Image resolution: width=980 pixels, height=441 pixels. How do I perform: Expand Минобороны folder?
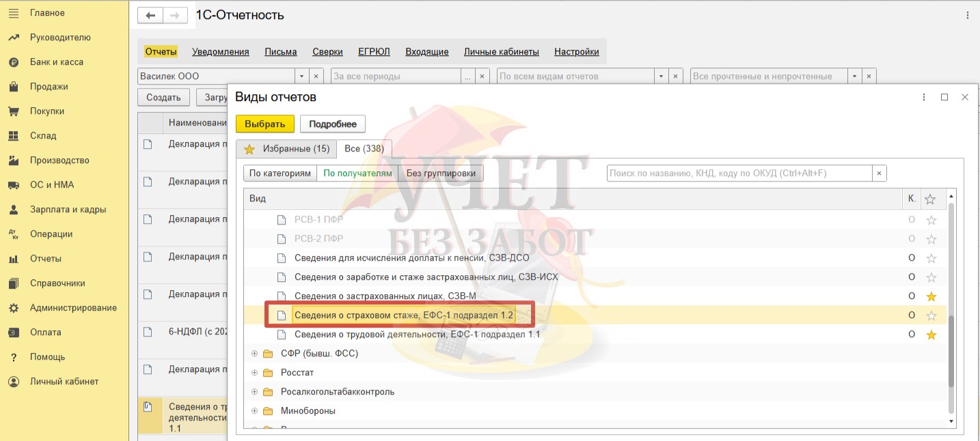254,411
